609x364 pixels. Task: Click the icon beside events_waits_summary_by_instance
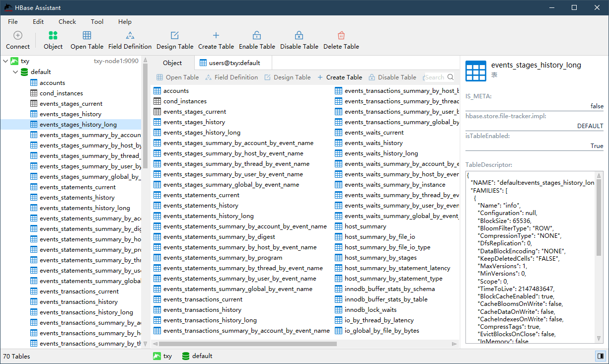tap(338, 185)
